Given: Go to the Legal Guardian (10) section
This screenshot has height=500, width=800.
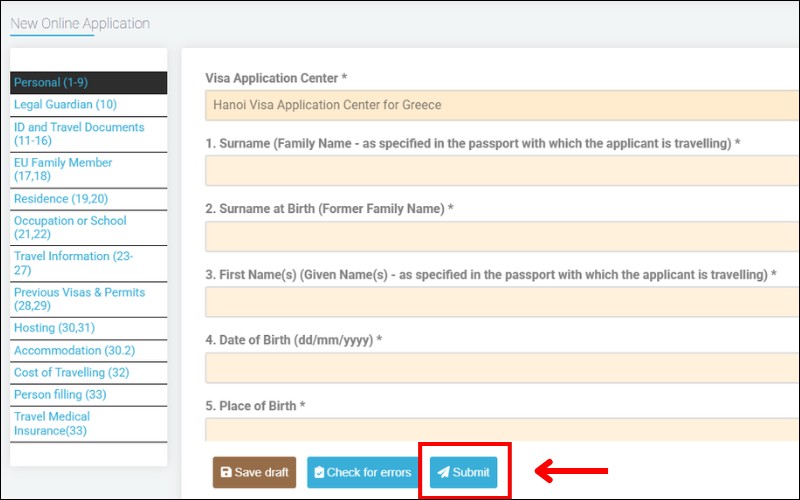Looking at the screenshot, I should pos(88,104).
